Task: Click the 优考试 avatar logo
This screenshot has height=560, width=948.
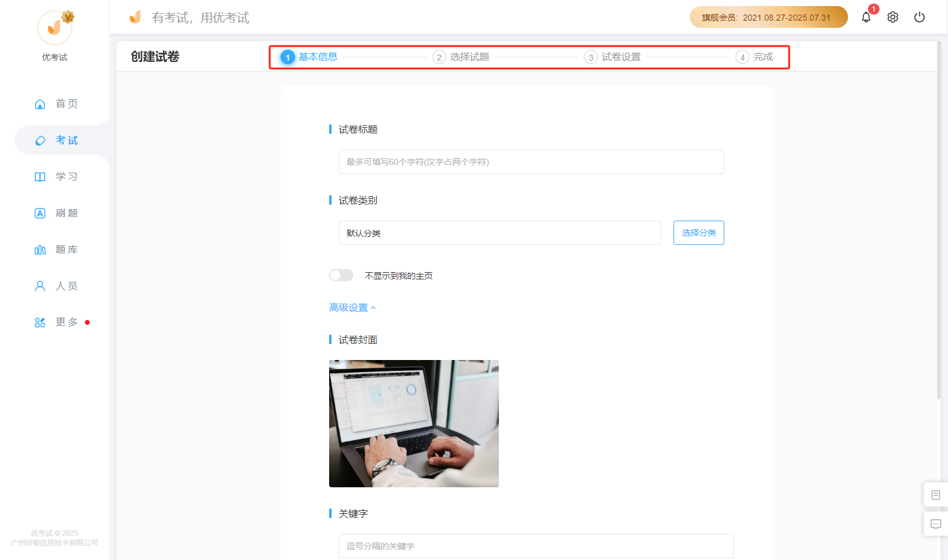Action: tap(55, 27)
